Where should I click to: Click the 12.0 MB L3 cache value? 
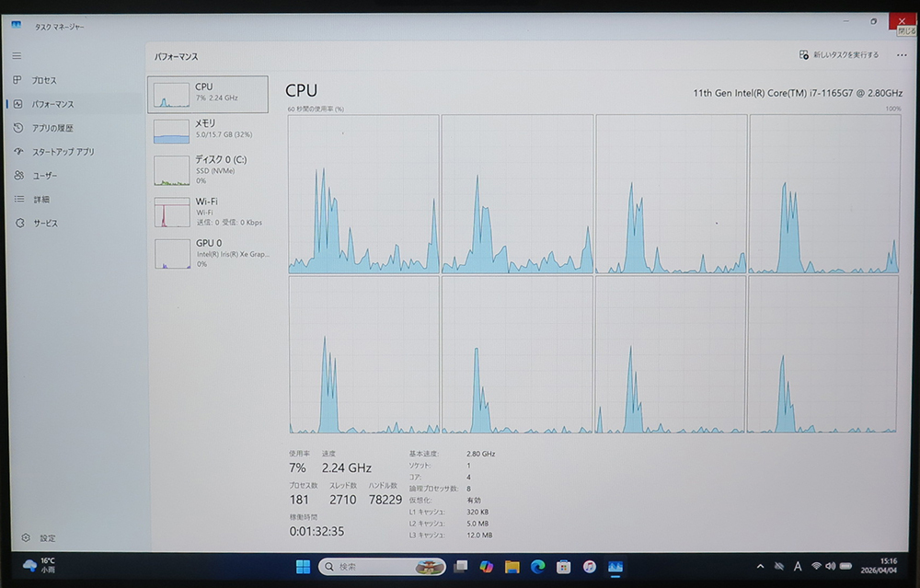479,536
